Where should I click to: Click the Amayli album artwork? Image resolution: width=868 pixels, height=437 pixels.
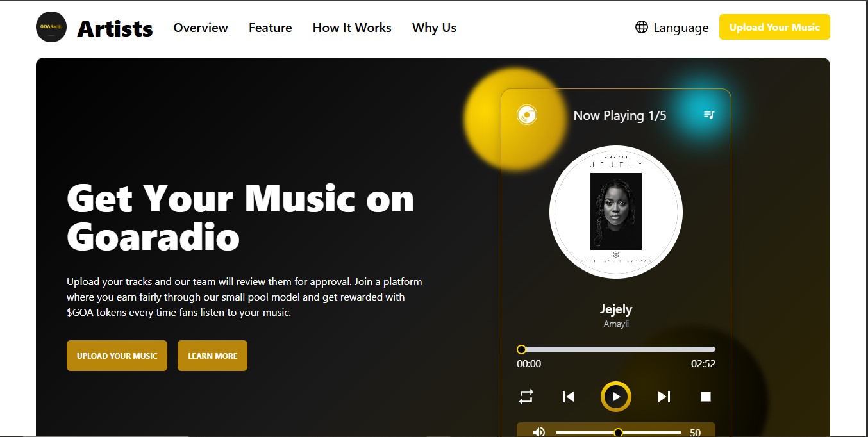pos(616,211)
